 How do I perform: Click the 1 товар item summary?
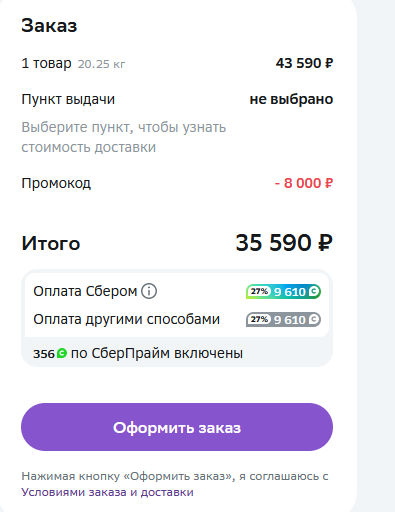[46, 63]
